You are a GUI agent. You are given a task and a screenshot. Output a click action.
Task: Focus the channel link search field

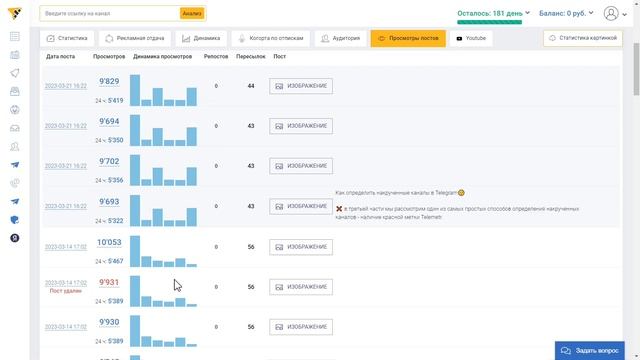[109, 13]
